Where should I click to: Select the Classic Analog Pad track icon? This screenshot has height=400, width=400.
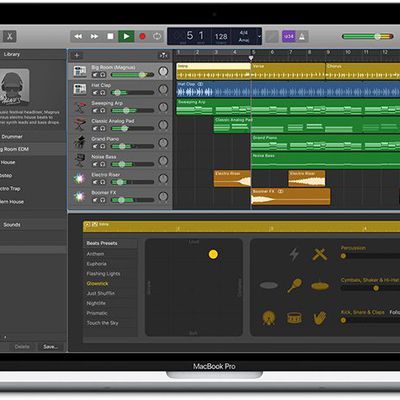80,125
